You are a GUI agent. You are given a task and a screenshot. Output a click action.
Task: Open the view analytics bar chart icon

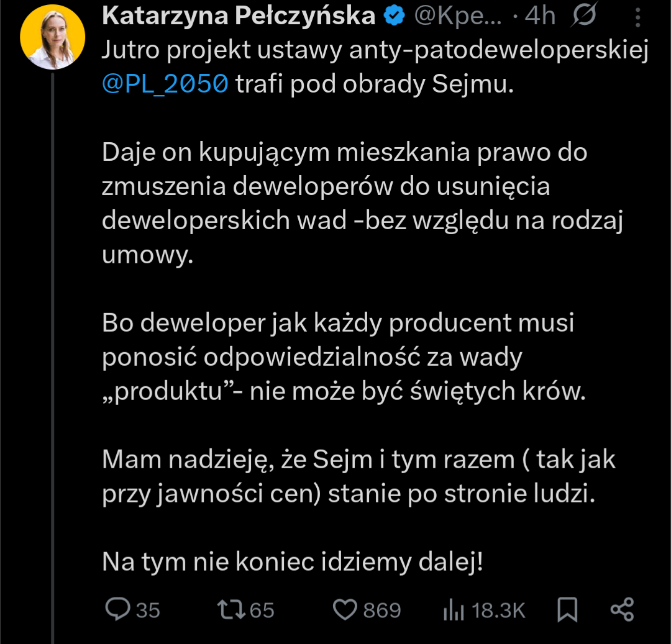click(454, 610)
